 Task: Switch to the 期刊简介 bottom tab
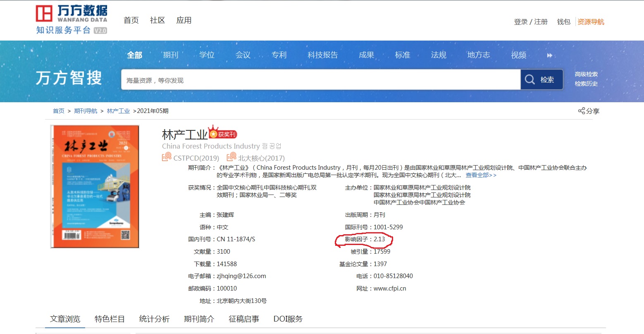[x=199, y=319]
